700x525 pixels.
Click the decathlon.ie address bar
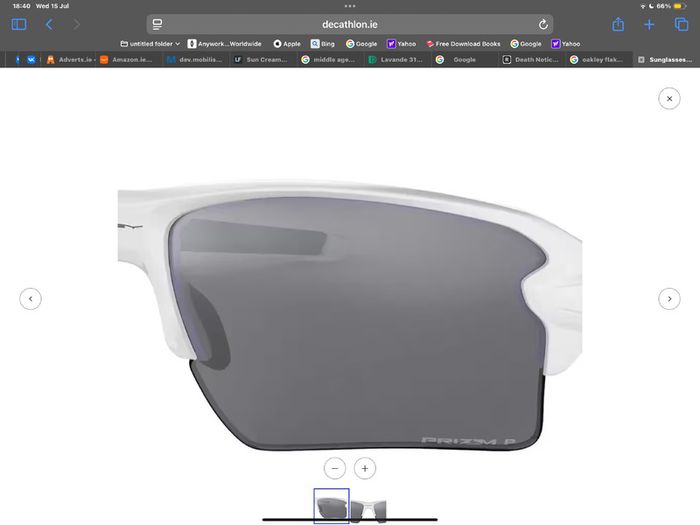(350, 24)
